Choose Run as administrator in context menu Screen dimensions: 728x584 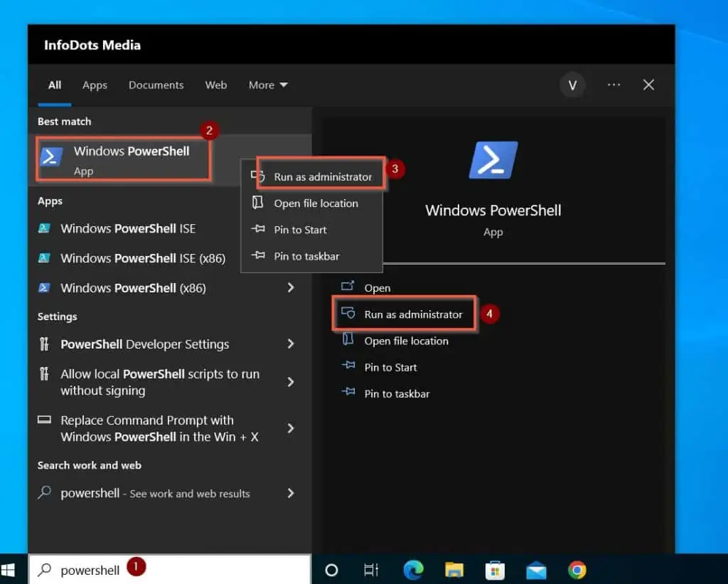pyautogui.click(x=314, y=177)
